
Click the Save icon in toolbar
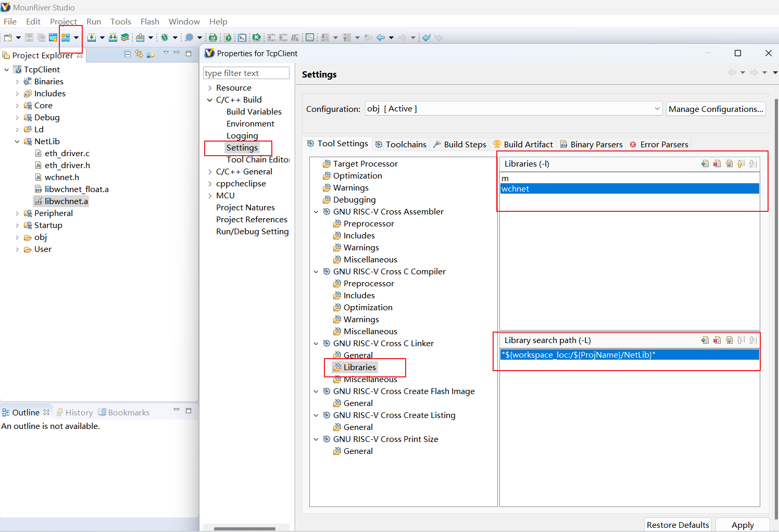(x=29, y=37)
